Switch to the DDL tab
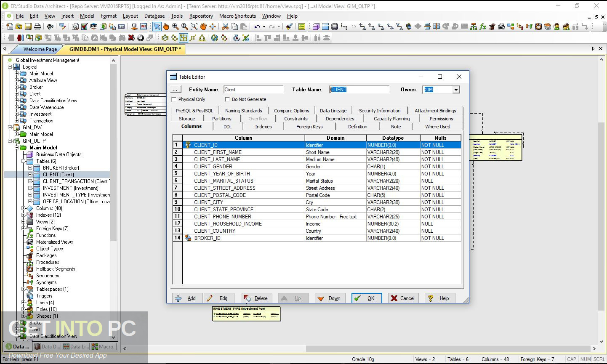Viewport: 607px width, 364px height. pyautogui.click(x=227, y=127)
